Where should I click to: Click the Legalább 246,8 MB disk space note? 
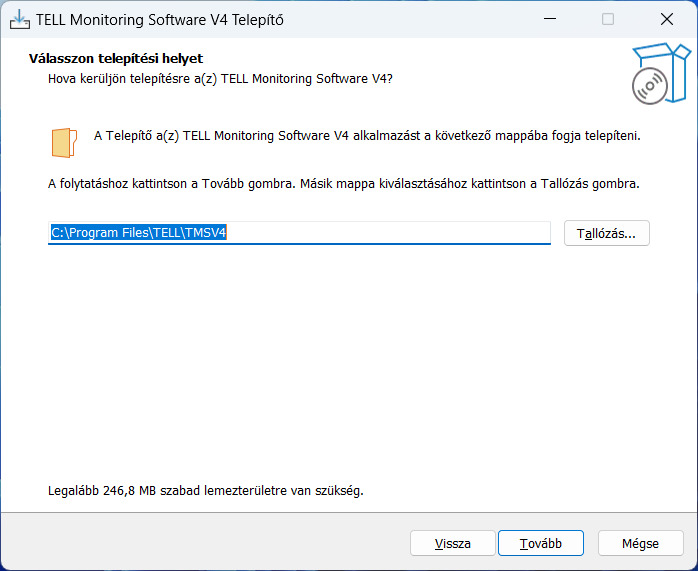click(x=206, y=490)
